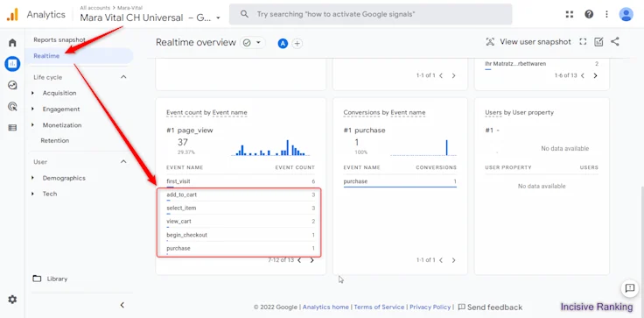Go to previous page in Event count card
The height and width of the screenshot is (318, 644).
[299, 260]
